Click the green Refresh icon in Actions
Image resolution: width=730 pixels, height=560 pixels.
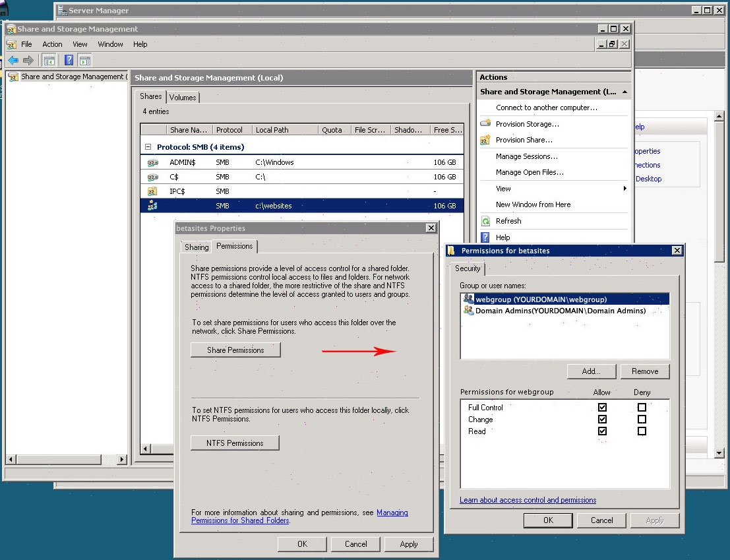tap(485, 221)
